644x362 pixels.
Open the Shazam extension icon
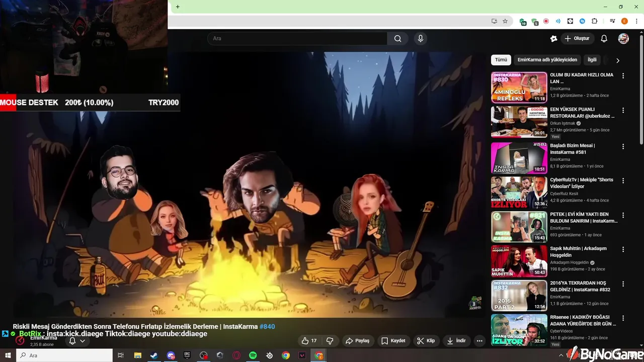[582, 21]
